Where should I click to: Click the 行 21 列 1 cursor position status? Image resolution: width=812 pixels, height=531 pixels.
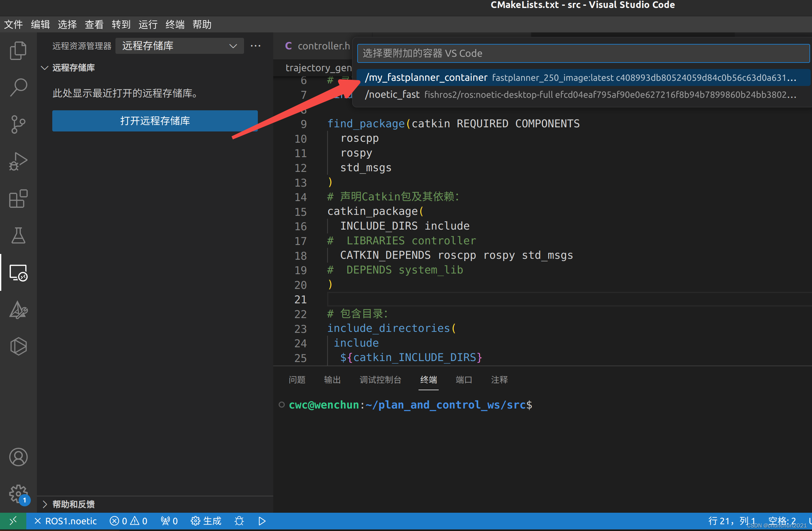pyautogui.click(x=732, y=521)
